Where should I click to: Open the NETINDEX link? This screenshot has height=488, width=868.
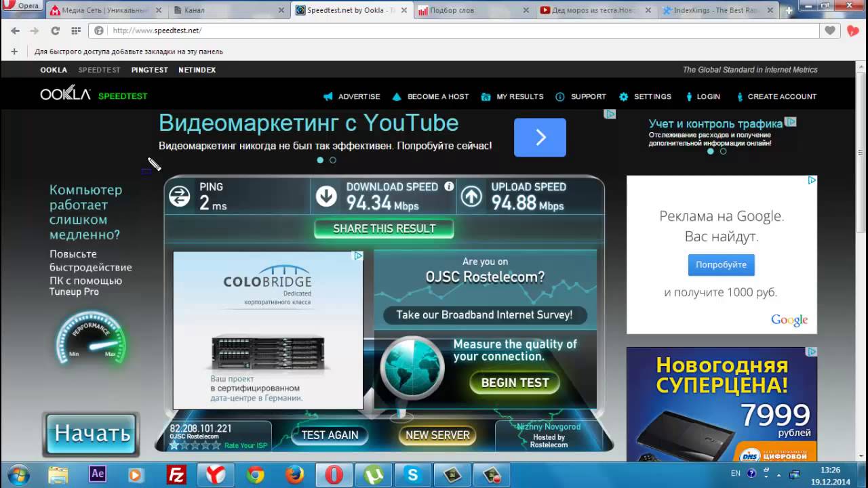tap(197, 70)
